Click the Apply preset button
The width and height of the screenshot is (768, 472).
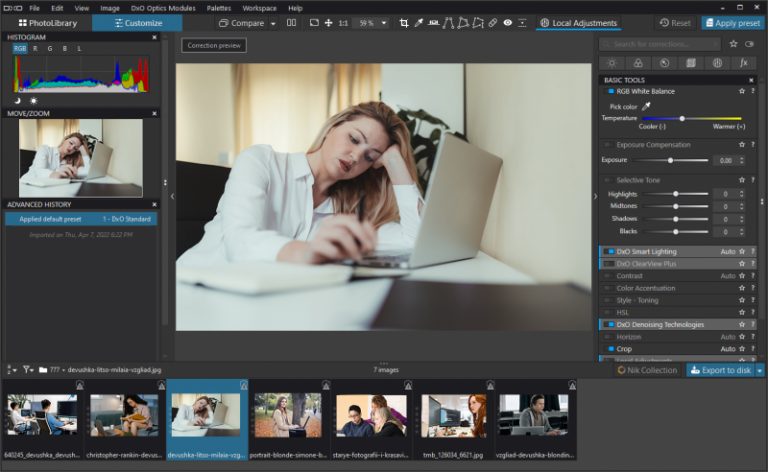[732, 22]
